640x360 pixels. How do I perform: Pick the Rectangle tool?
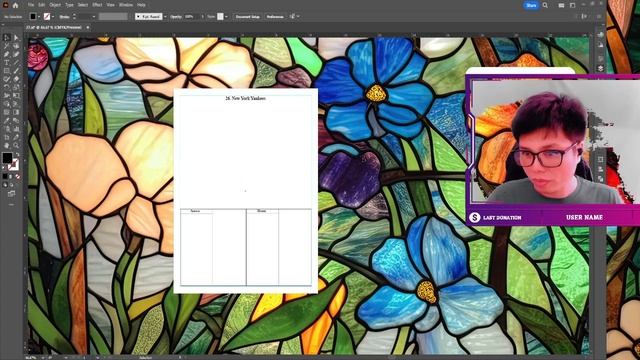(7, 71)
